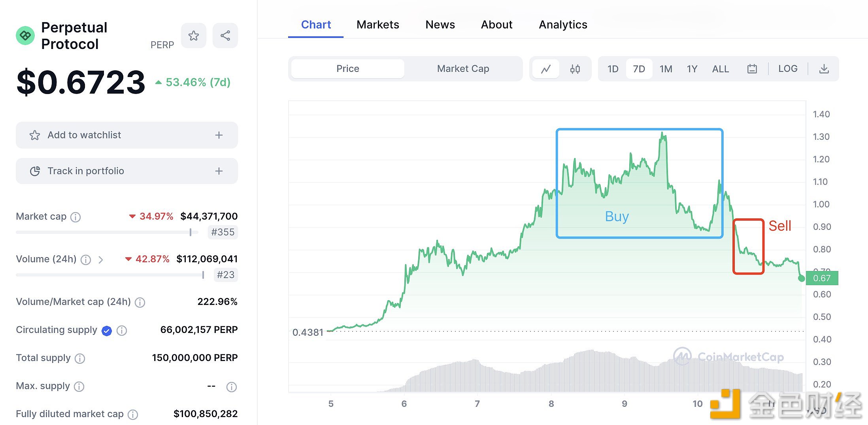Screen dimensions: 868x425
Task: Download chart data icon
Action: [824, 69]
